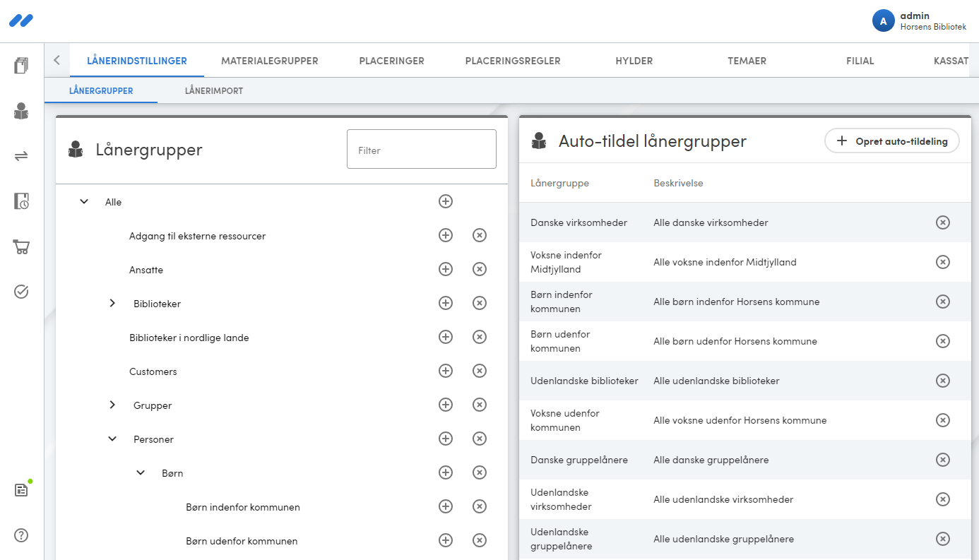Viewport: 979px width, 560px height.
Task: Delete the Biblioteker i nordlige lande group
Action: [480, 337]
